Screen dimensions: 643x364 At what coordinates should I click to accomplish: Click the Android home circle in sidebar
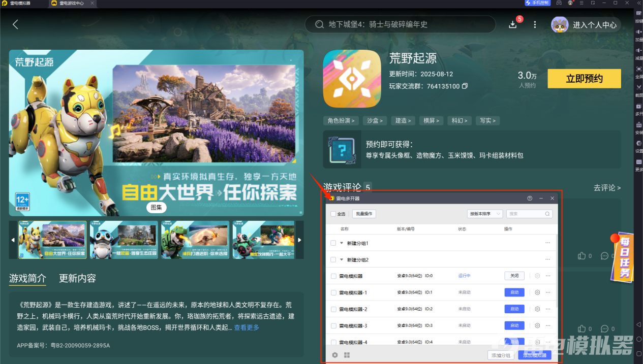click(639, 338)
